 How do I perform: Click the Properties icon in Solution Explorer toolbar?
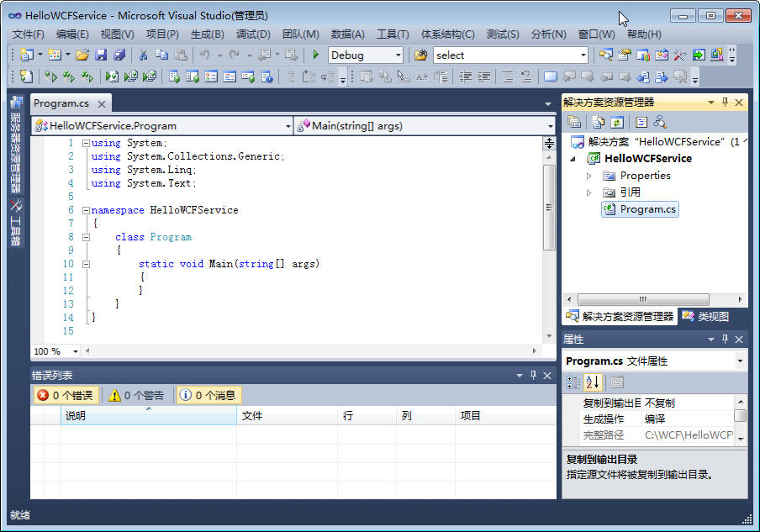pos(574,122)
